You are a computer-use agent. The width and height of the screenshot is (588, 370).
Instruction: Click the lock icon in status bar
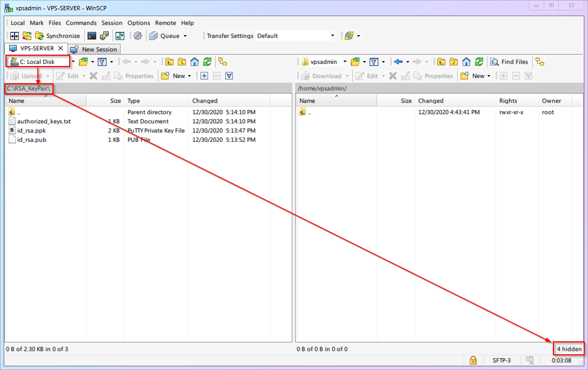(473, 360)
